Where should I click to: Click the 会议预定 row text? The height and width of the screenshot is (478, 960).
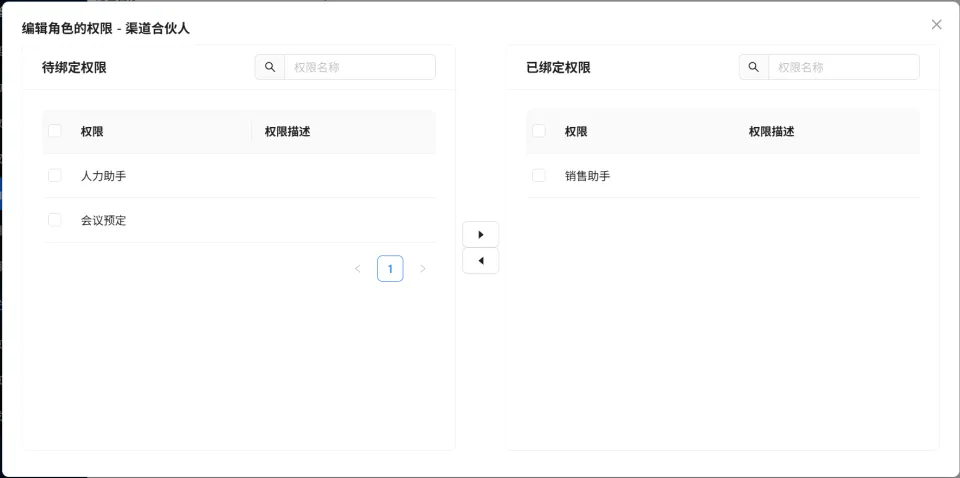(103, 220)
